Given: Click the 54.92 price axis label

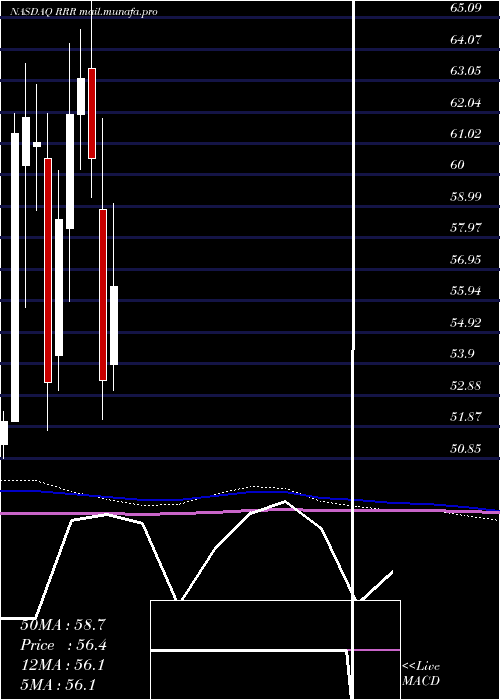Looking at the screenshot, I should [x=466, y=322].
